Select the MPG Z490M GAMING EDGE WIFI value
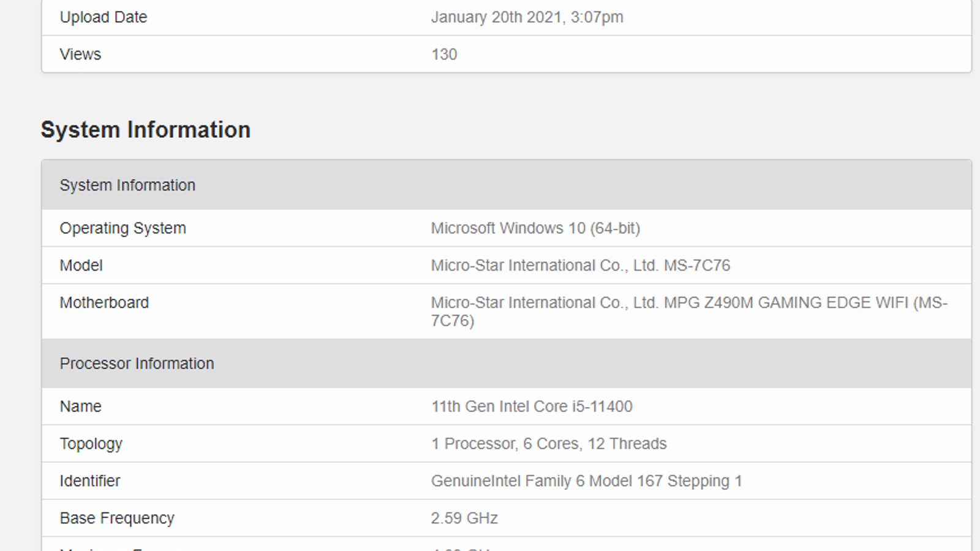Image resolution: width=980 pixels, height=551 pixels. [688, 304]
